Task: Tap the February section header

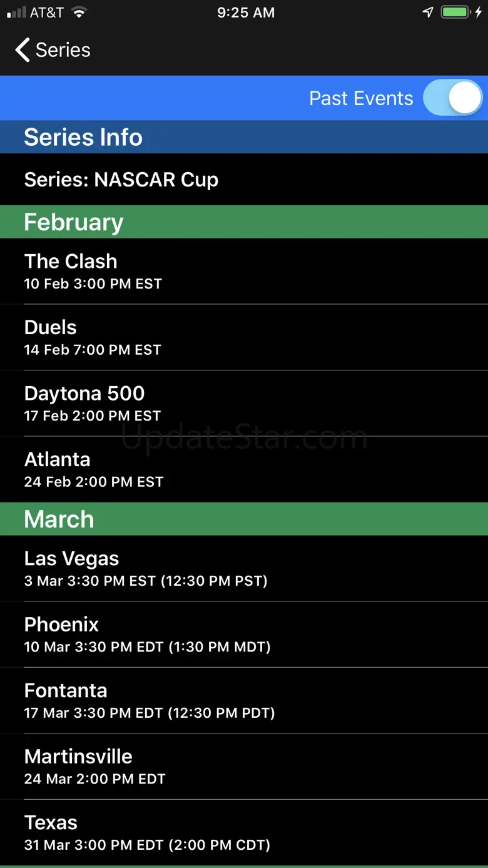Action: (x=244, y=222)
